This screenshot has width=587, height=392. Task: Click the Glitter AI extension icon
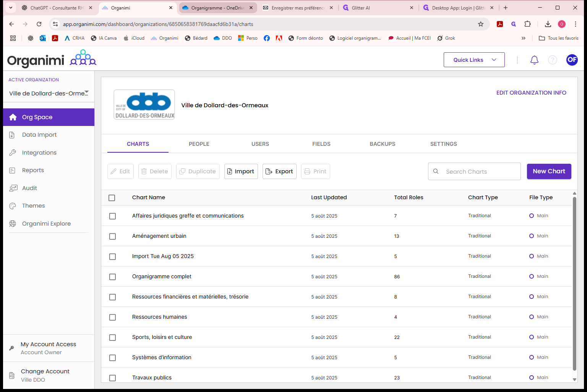(514, 24)
